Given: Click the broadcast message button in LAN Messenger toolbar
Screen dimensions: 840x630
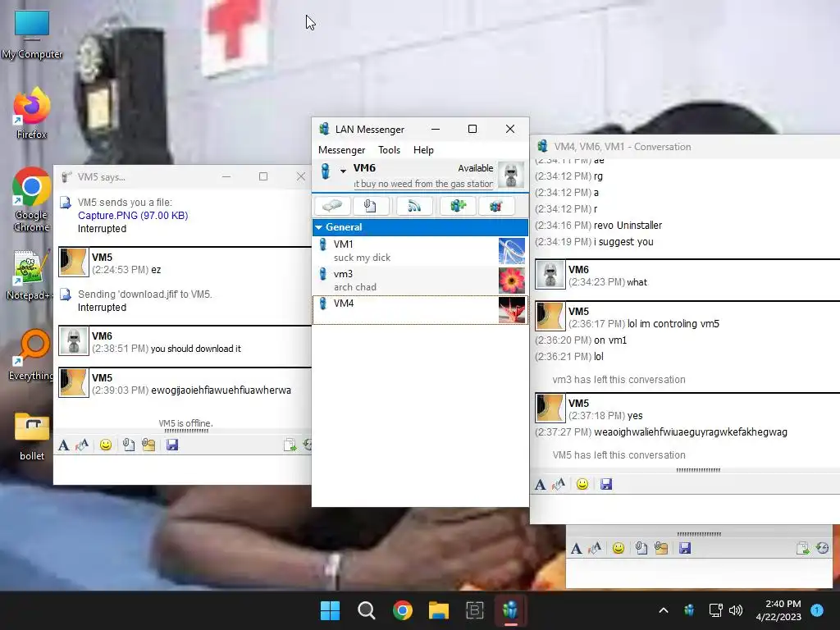Looking at the screenshot, I should tap(414, 206).
